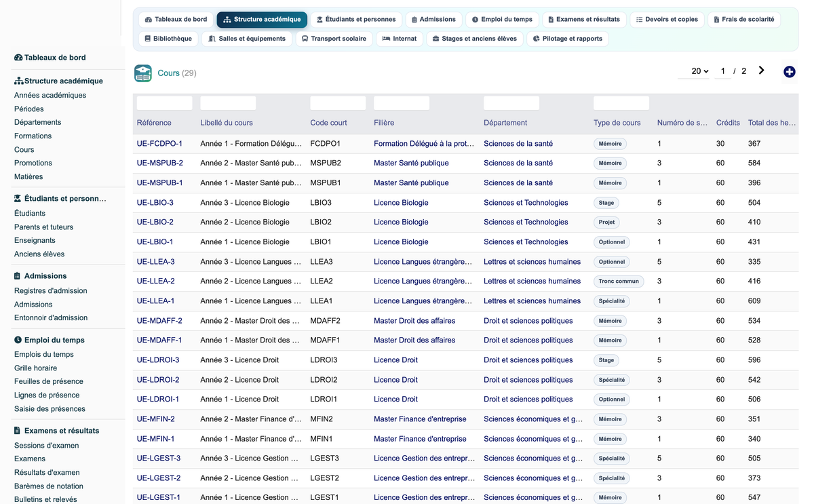Click the bed icon on the Internat tab
The height and width of the screenshot is (504, 814).
[x=386, y=39]
